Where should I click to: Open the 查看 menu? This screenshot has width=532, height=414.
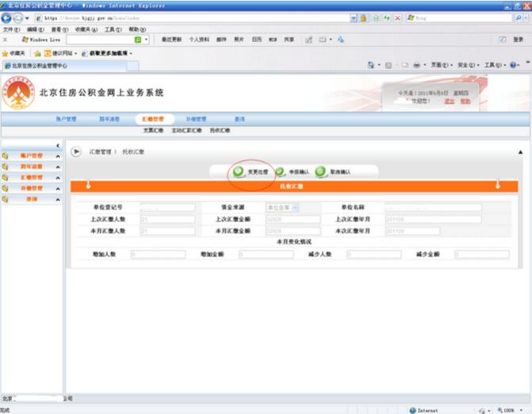point(59,29)
